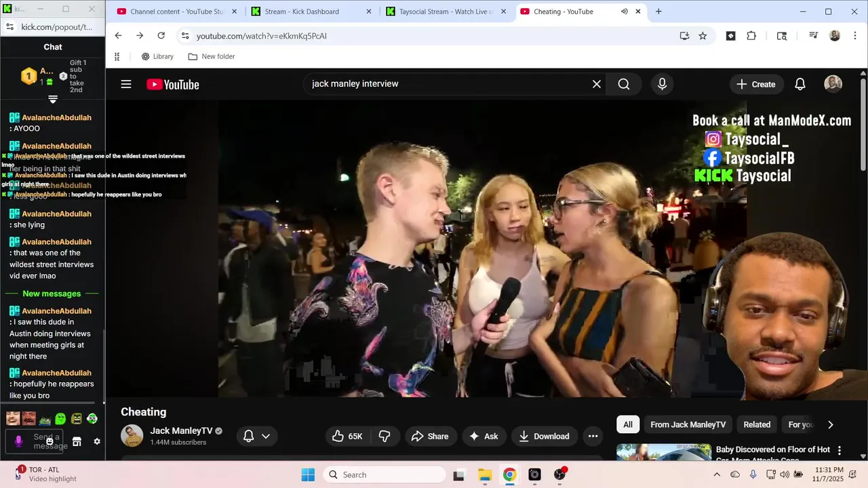Open options for Baby Discovered video
The width and height of the screenshot is (868, 488).
coord(840,451)
